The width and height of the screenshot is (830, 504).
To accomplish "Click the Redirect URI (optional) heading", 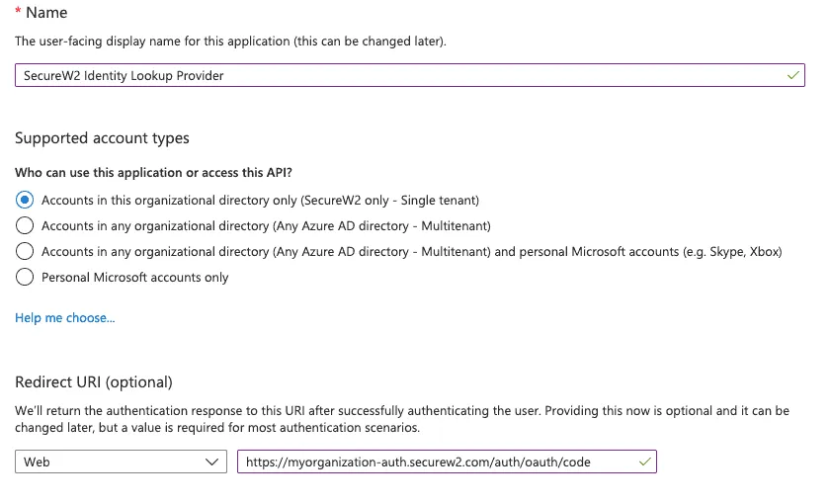I will click(x=94, y=382).
